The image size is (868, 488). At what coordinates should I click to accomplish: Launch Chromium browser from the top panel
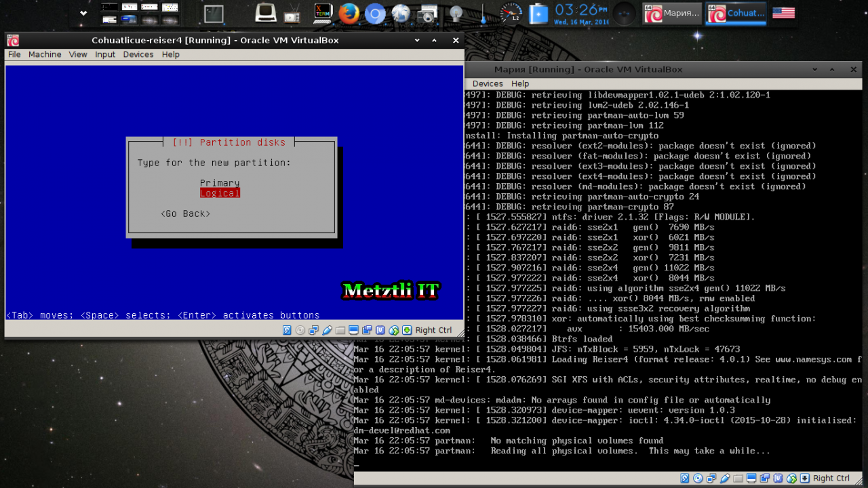pyautogui.click(x=374, y=13)
